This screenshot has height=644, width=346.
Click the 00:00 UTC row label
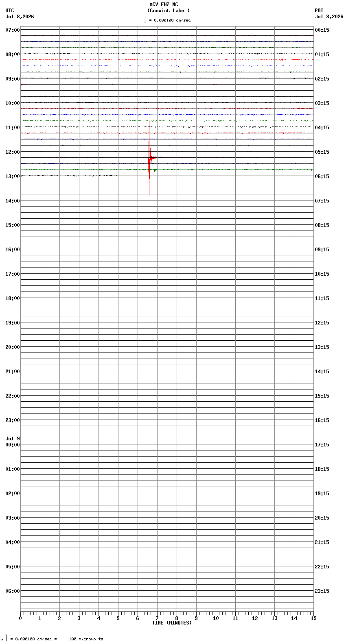point(13,445)
